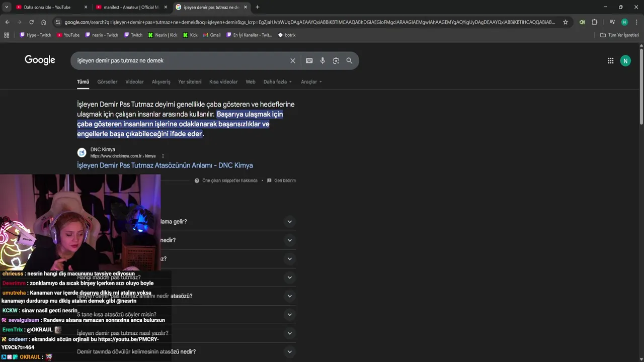This screenshot has width=644, height=362.
Task: Click 'Öne çıkan snippet'ler hakkında' link
Action: pos(229,180)
